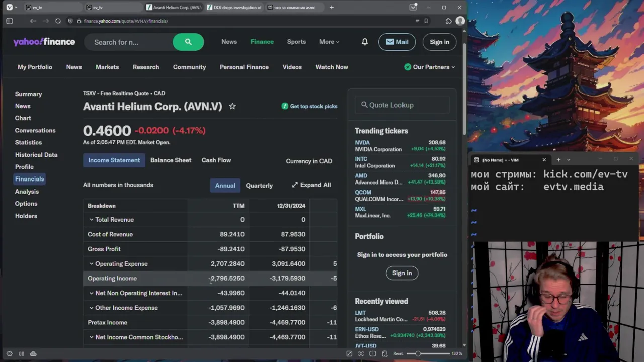Open the Summary sidebar item
644x362 pixels.
(x=28, y=94)
